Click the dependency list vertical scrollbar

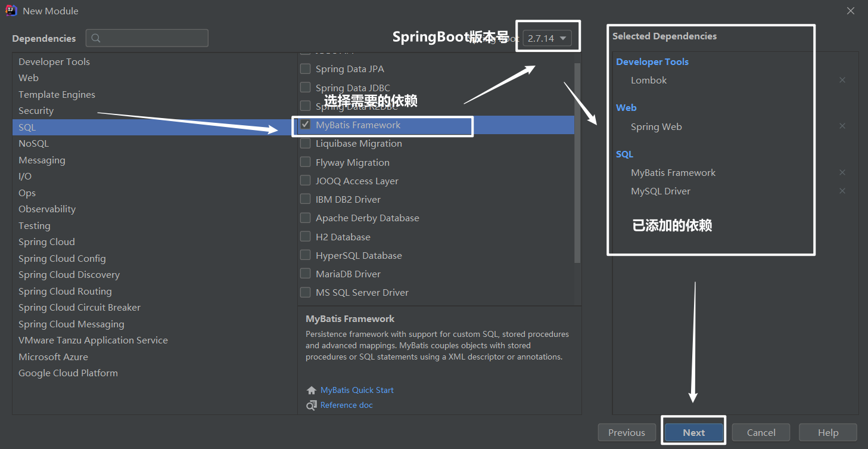[577, 162]
